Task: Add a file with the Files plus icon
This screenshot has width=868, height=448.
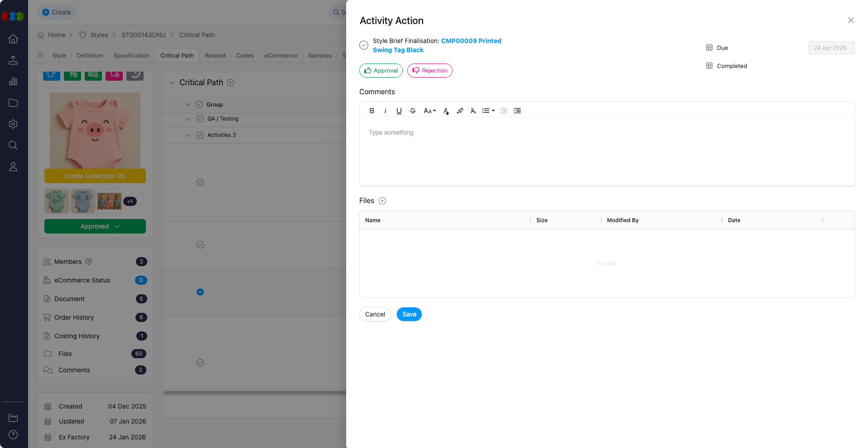Action: (x=382, y=201)
